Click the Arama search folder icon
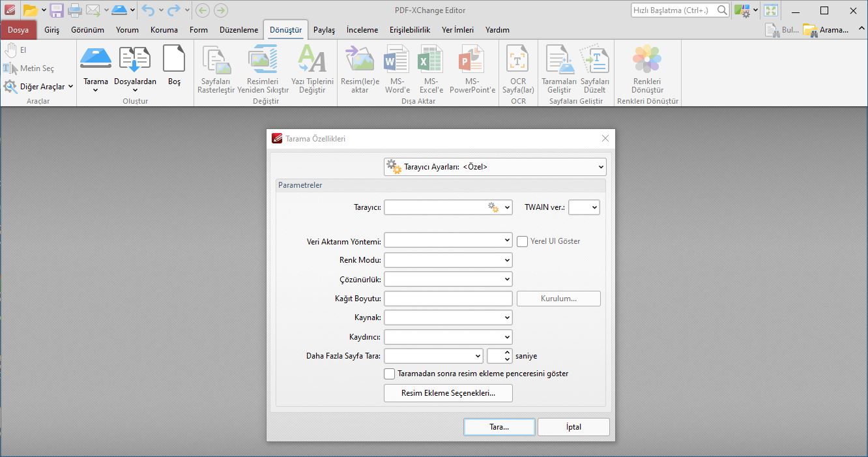The width and height of the screenshot is (868, 457). 826,29
